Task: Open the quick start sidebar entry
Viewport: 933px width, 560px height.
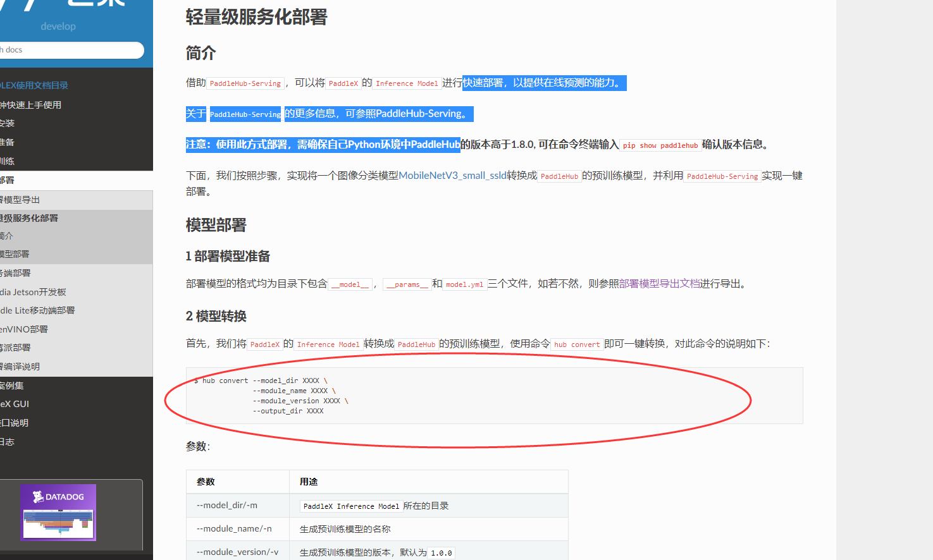Action: click(x=31, y=105)
